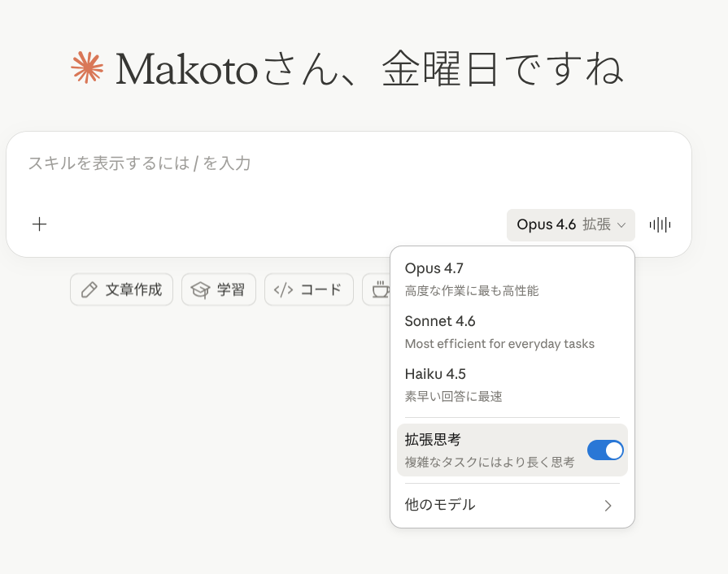Click the graduation cap icon on 学習 chip
The width and height of the screenshot is (728, 574).
[x=198, y=289]
